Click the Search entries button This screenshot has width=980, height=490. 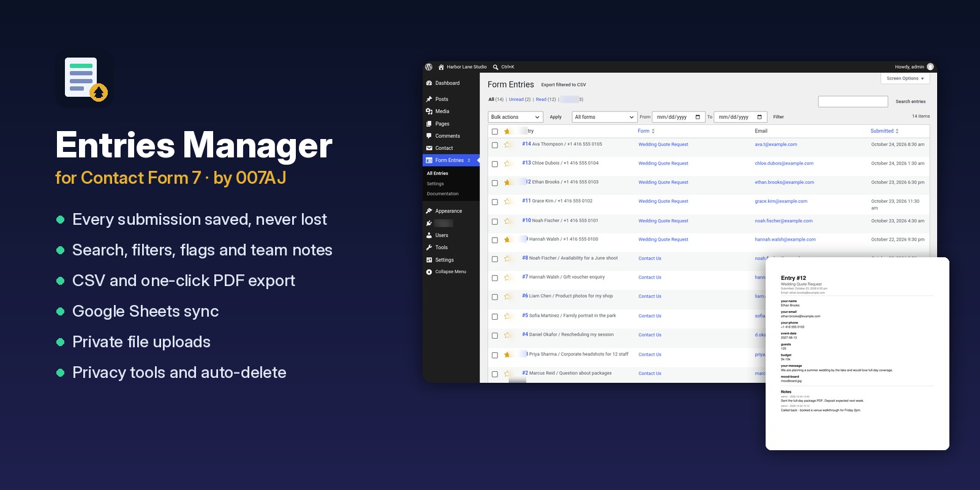pyautogui.click(x=910, y=102)
